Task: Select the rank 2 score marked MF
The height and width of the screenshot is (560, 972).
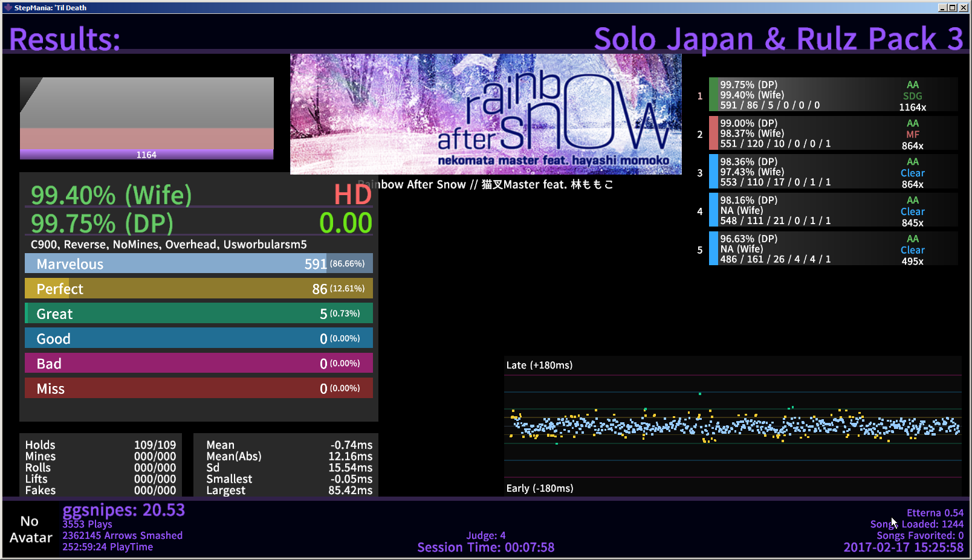Action: pyautogui.click(x=833, y=134)
